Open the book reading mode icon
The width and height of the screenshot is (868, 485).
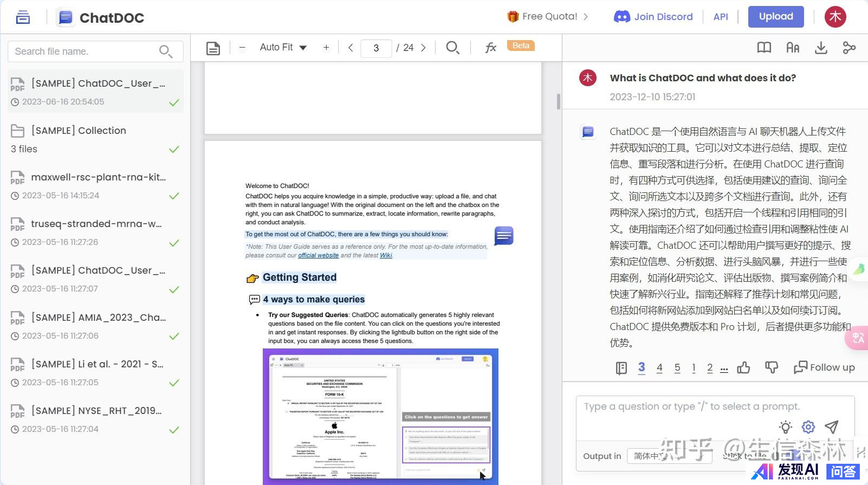tap(764, 48)
